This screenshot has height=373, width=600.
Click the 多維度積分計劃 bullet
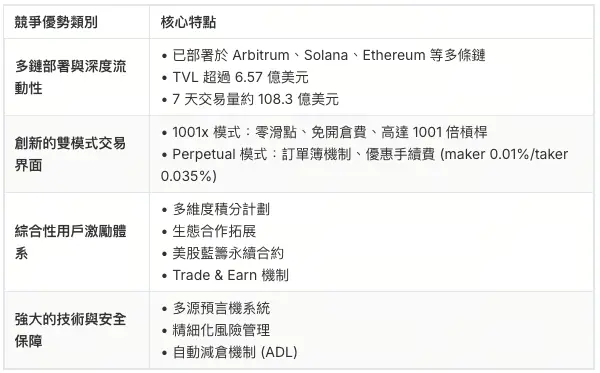(x=215, y=209)
